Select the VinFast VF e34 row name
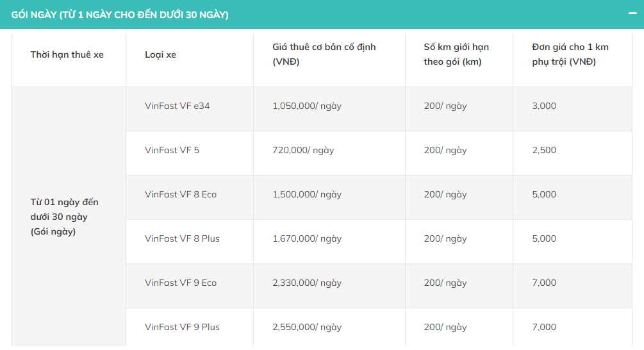This screenshot has width=644, height=350. [x=177, y=106]
